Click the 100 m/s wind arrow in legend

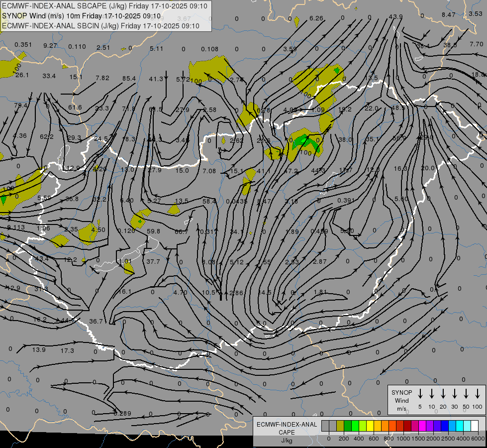(478, 394)
